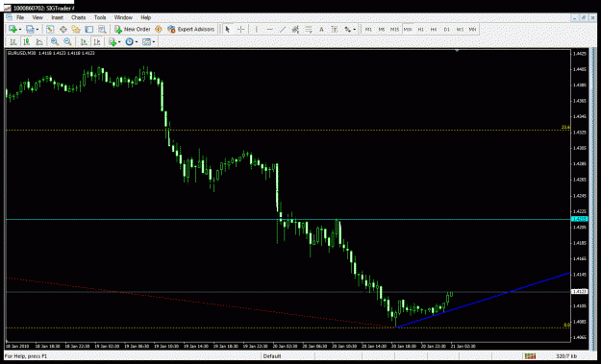Click the chart shift triangle marker
The image size is (601, 364).
pos(457,51)
